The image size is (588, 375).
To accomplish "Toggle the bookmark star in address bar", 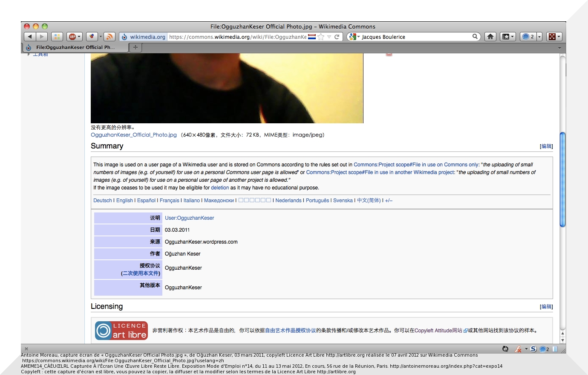I will click(x=321, y=37).
